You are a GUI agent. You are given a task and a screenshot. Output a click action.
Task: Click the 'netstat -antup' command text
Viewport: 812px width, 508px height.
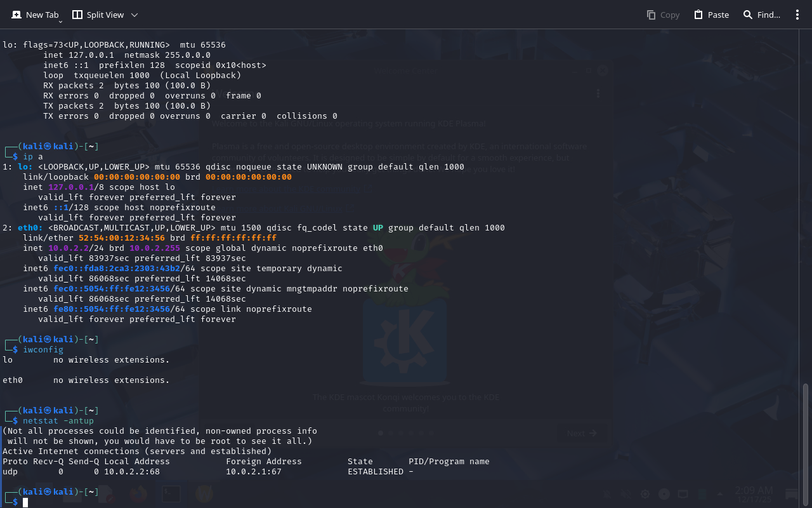(x=58, y=421)
